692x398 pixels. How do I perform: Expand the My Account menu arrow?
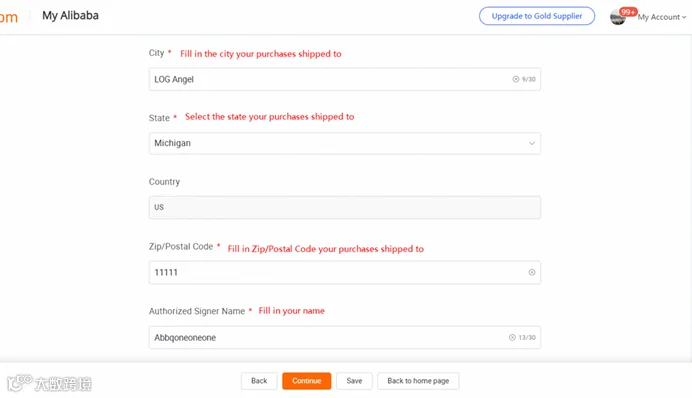(684, 17)
